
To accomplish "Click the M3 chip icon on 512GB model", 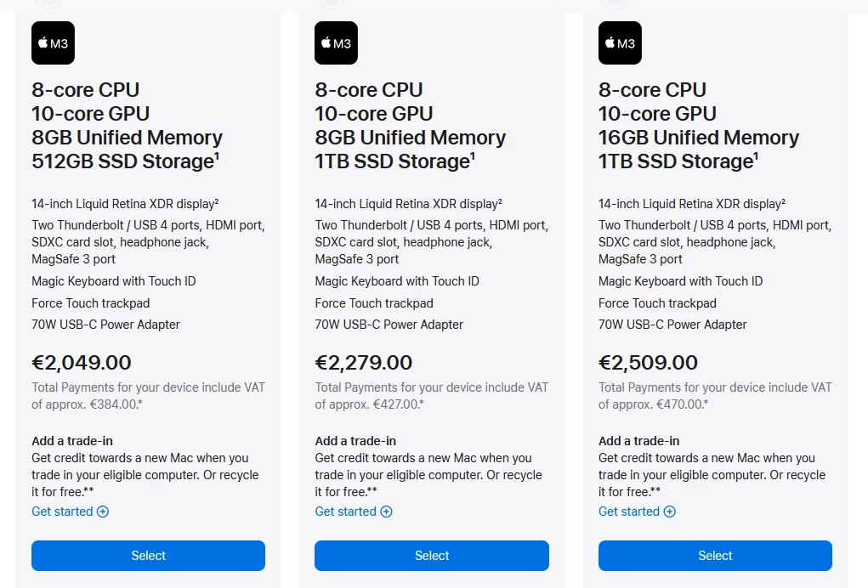I will 54,43.
